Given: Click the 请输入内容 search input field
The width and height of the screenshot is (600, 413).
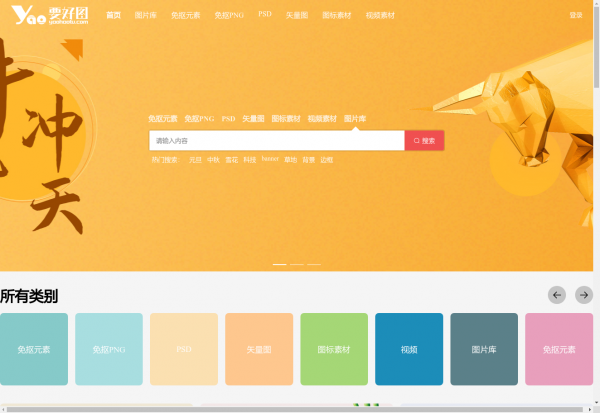Looking at the screenshot, I should [276, 141].
